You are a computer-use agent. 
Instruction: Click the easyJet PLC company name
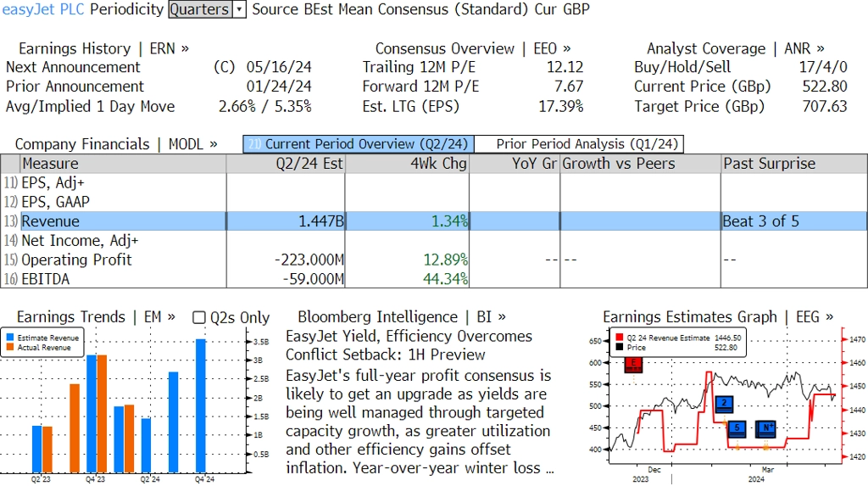[x=43, y=9]
